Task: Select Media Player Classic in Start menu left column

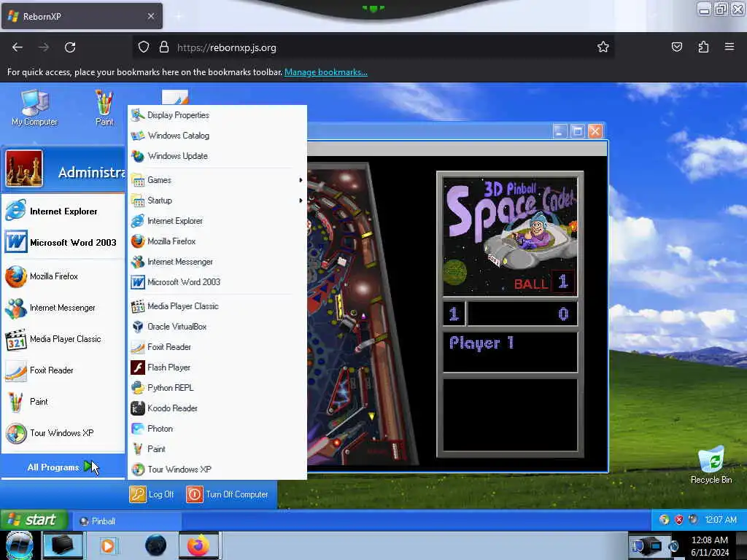Action: coord(63,340)
